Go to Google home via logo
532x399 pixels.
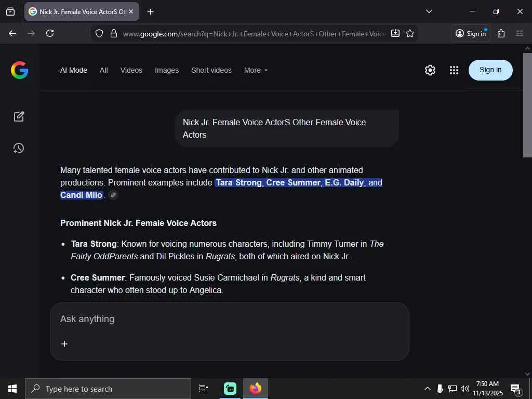click(x=19, y=70)
